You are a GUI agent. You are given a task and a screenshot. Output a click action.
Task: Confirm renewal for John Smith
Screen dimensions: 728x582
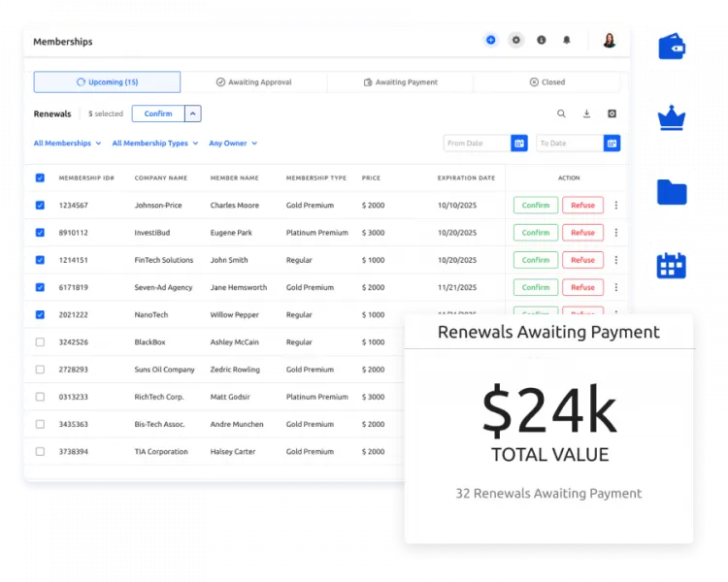click(535, 260)
